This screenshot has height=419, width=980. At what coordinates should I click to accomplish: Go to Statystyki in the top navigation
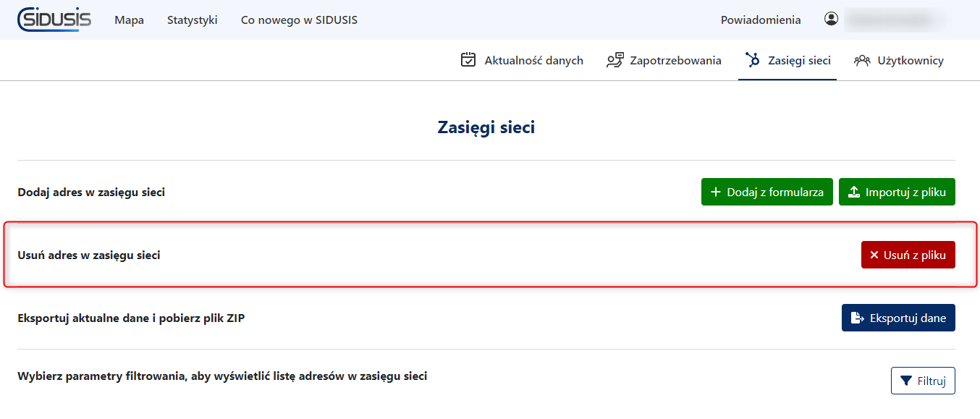tap(192, 20)
